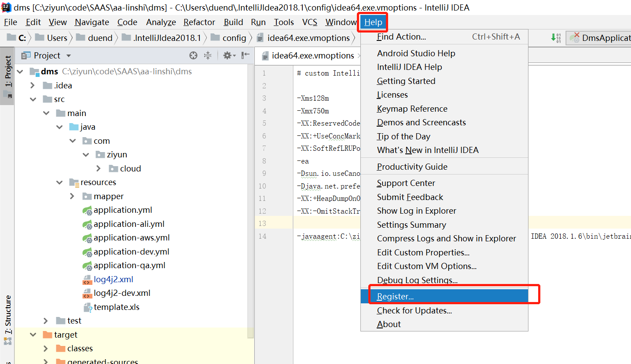
Task: Choose Edit Custom VM Options
Action: point(444,266)
